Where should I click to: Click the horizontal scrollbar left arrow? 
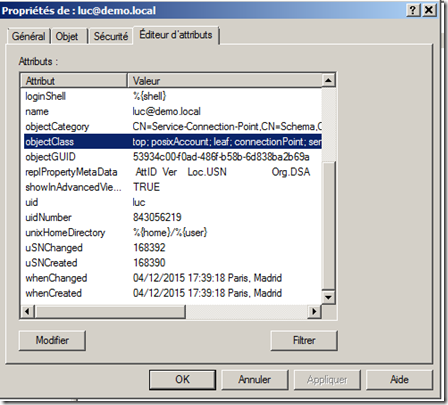pyautogui.click(x=27, y=312)
